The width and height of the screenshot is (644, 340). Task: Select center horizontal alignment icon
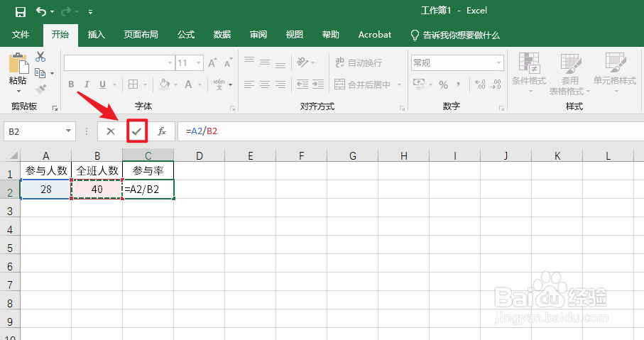tap(265, 84)
